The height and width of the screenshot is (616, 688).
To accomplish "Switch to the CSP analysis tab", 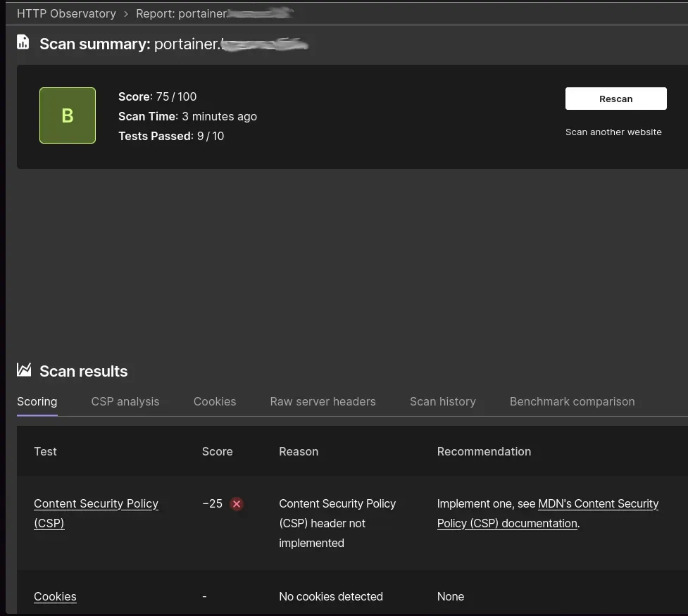I will (125, 401).
